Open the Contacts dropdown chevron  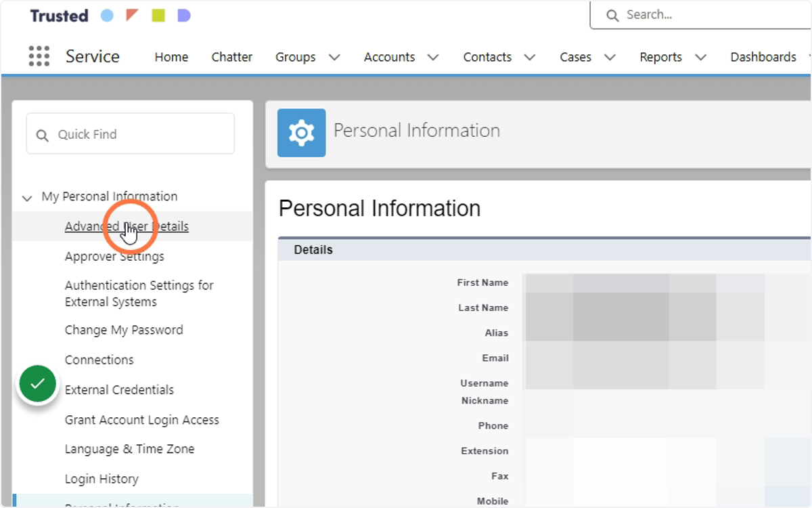coord(530,58)
